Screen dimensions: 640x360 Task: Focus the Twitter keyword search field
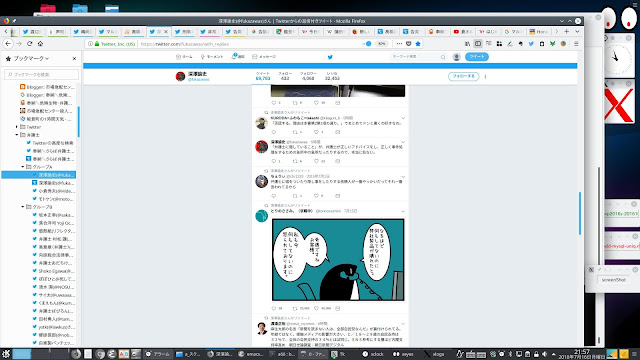(418, 57)
